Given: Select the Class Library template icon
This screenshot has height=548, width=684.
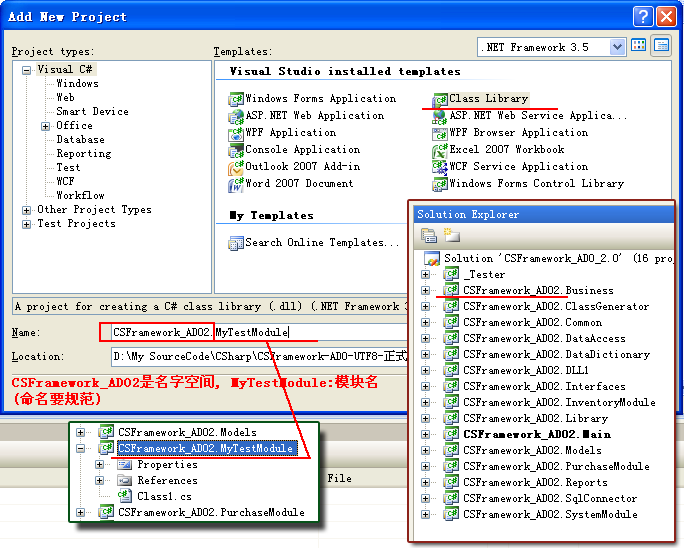Looking at the screenshot, I should [440, 99].
